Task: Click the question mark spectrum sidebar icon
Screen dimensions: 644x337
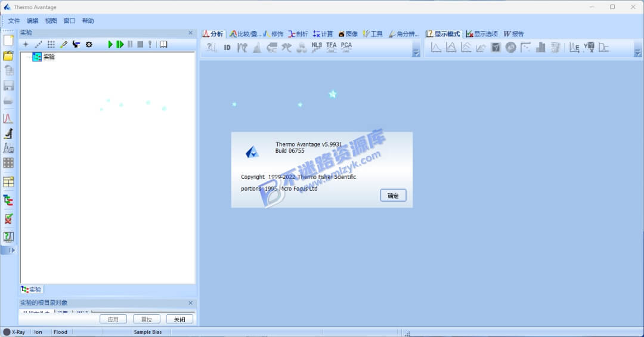Action: coord(8,237)
